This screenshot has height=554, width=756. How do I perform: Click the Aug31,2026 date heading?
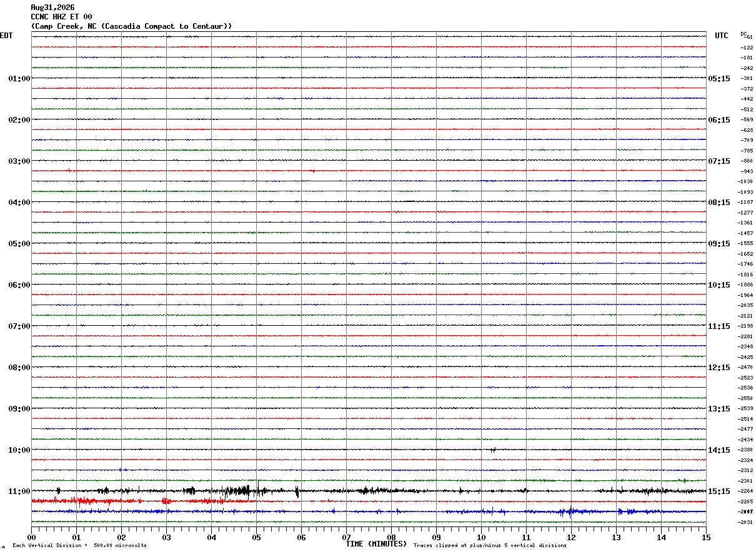(x=52, y=8)
